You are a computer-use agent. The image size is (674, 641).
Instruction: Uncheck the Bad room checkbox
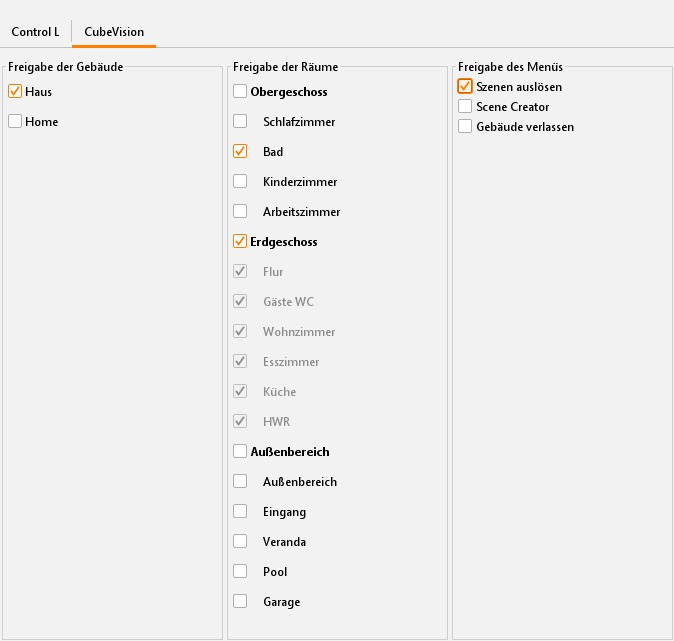pos(240,152)
